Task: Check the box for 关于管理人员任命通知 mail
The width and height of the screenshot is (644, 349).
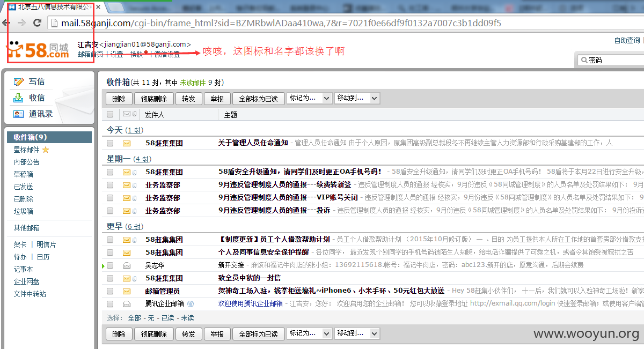Action: [110, 143]
